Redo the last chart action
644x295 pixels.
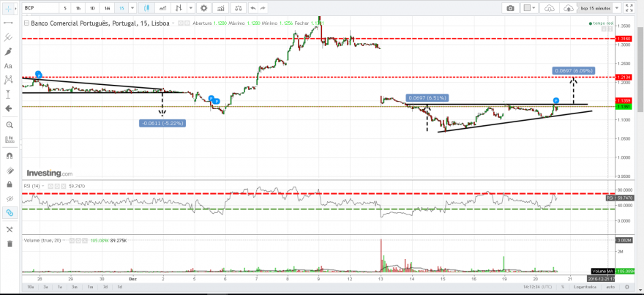click(x=263, y=8)
